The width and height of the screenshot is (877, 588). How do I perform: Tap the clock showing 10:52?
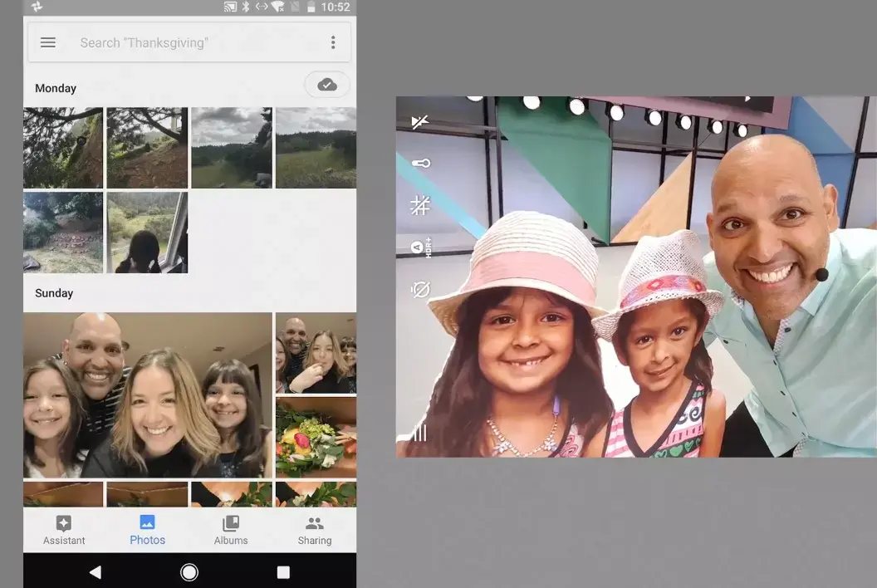pos(336,7)
